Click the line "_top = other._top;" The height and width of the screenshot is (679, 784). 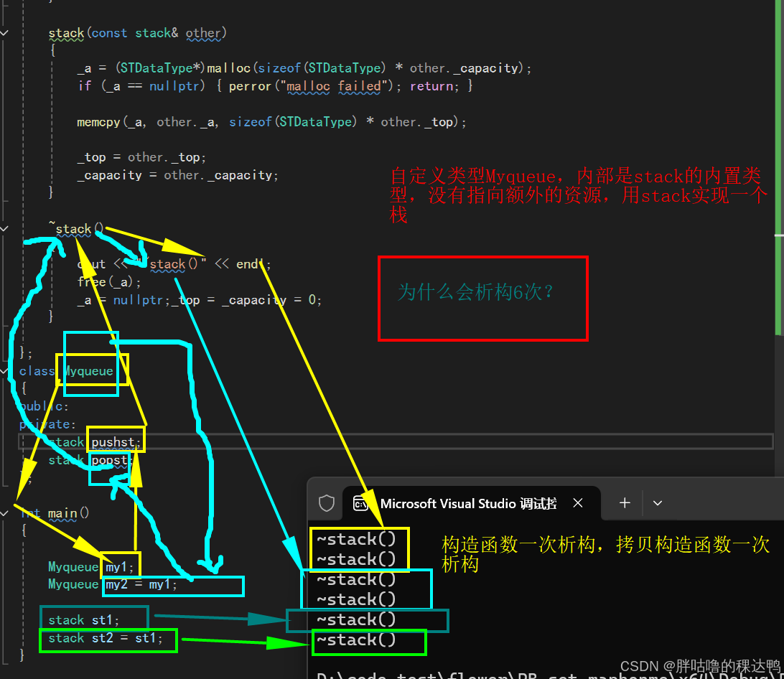pos(141,157)
